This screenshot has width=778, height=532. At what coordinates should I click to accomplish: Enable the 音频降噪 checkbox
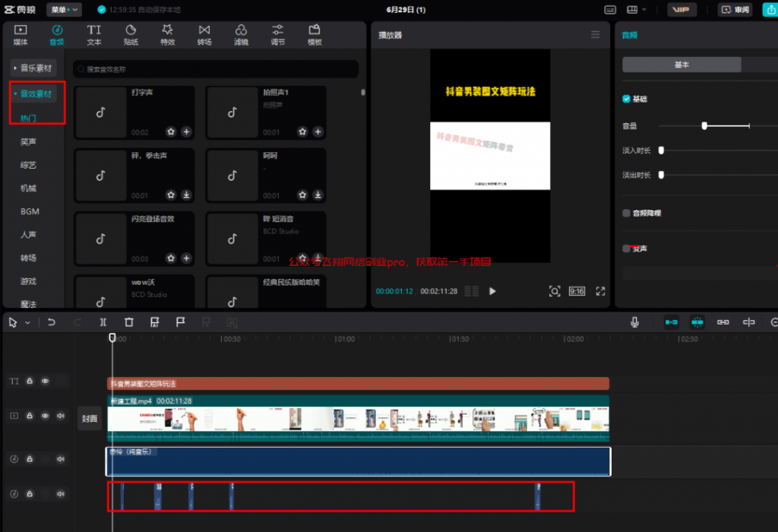626,213
